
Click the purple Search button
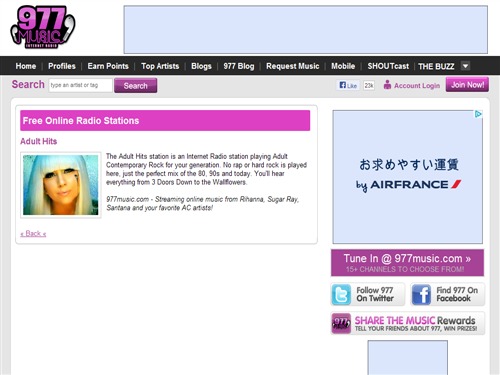pyautogui.click(x=136, y=86)
